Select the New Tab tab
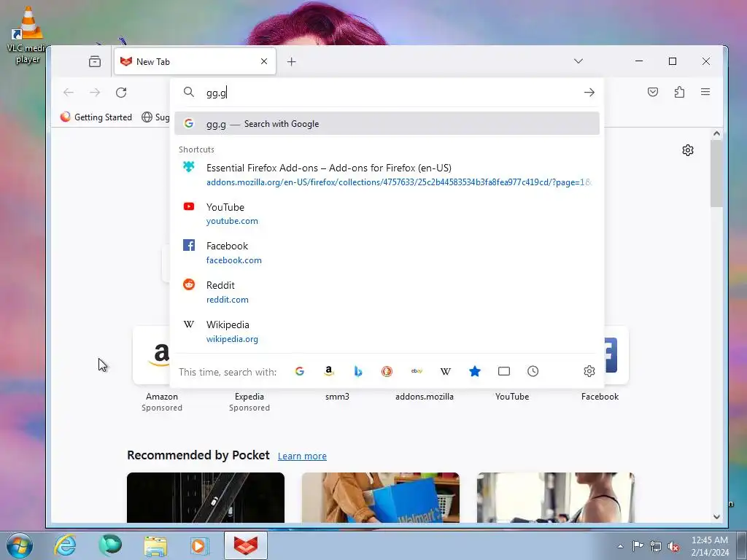The width and height of the screenshot is (747, 560). point(195,61)
